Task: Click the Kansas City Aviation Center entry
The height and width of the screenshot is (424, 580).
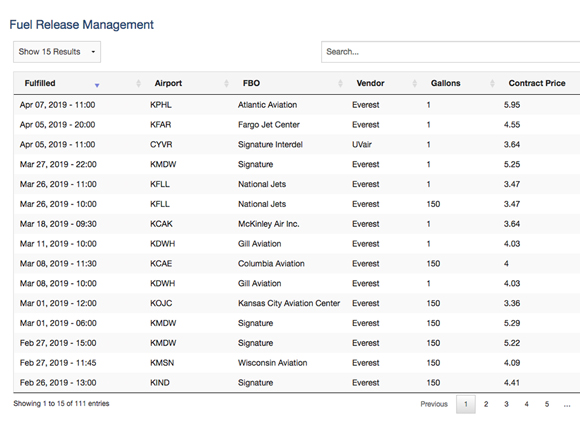Action: coord(289,303)
